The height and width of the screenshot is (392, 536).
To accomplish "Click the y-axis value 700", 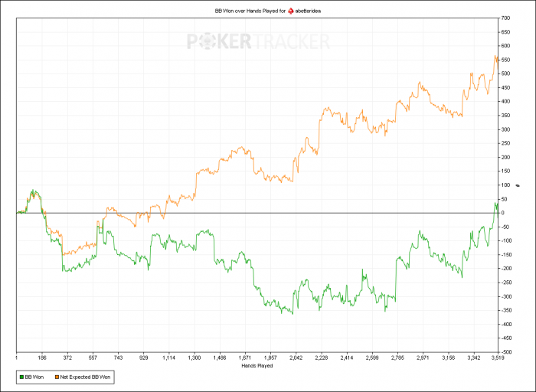I will tap(505, 18).
